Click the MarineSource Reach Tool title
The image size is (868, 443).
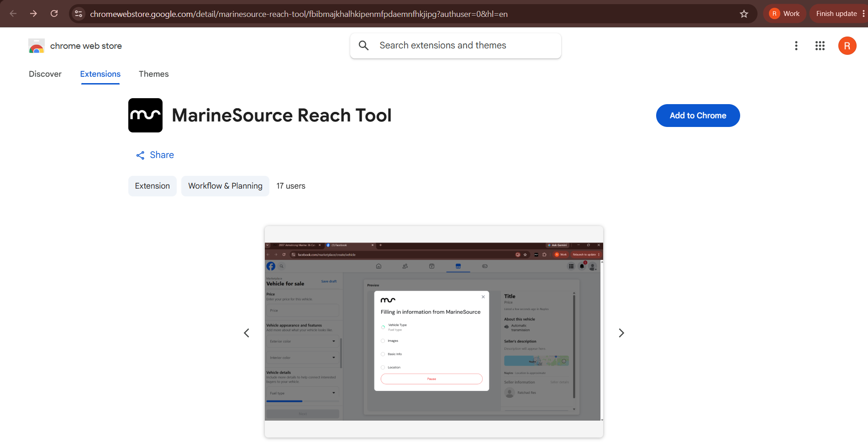[282, 115]
